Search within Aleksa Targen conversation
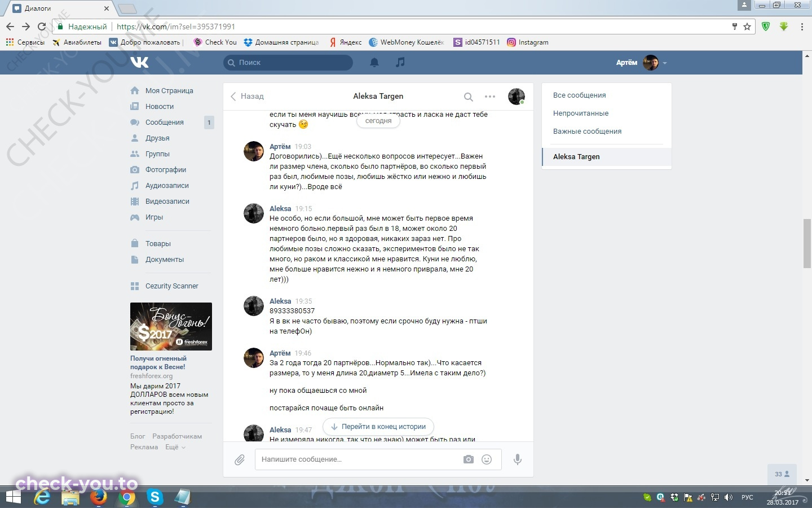The width and height of the screenshot is (812, 508). pyautogui.click(x=468, y=97)
